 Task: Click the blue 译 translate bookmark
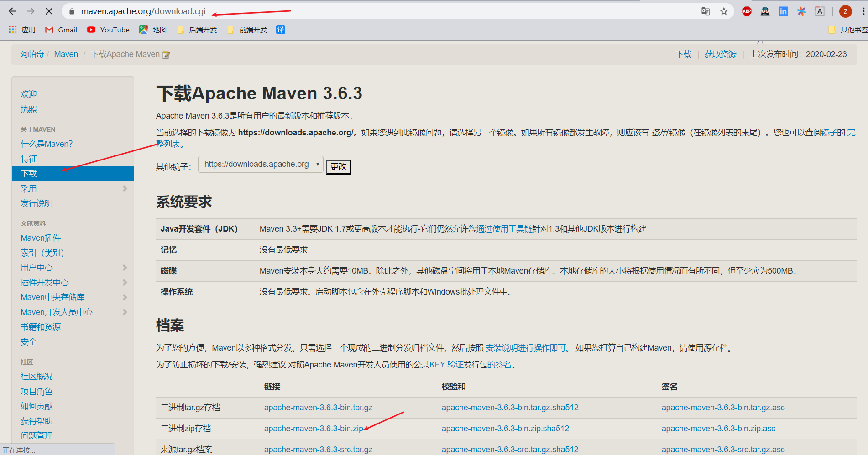(281, 30)
